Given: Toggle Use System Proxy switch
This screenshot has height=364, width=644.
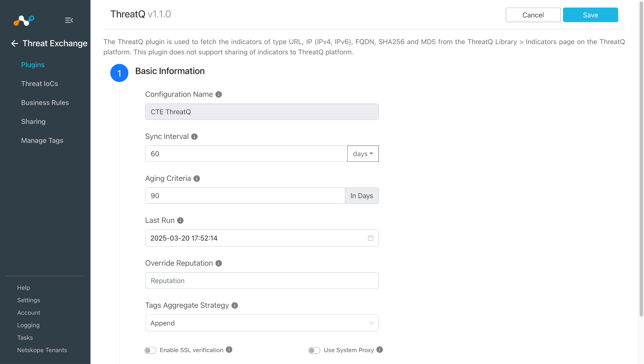Looking at the screenshot, I should (x=314, y=350).
